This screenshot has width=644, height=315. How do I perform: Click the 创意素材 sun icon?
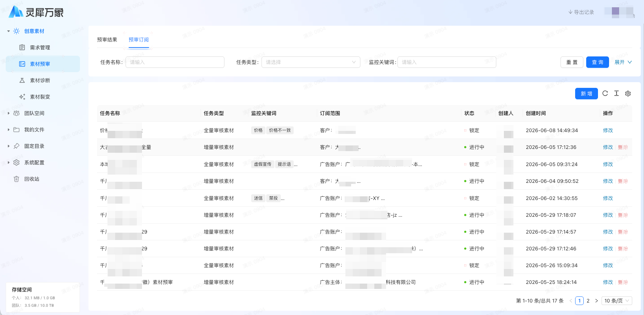16,31
